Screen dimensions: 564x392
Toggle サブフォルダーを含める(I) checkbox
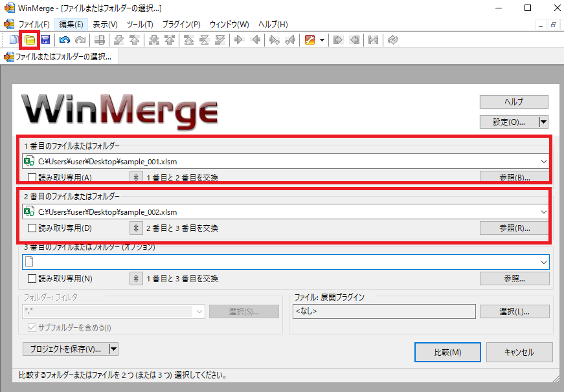click(32, 328)
